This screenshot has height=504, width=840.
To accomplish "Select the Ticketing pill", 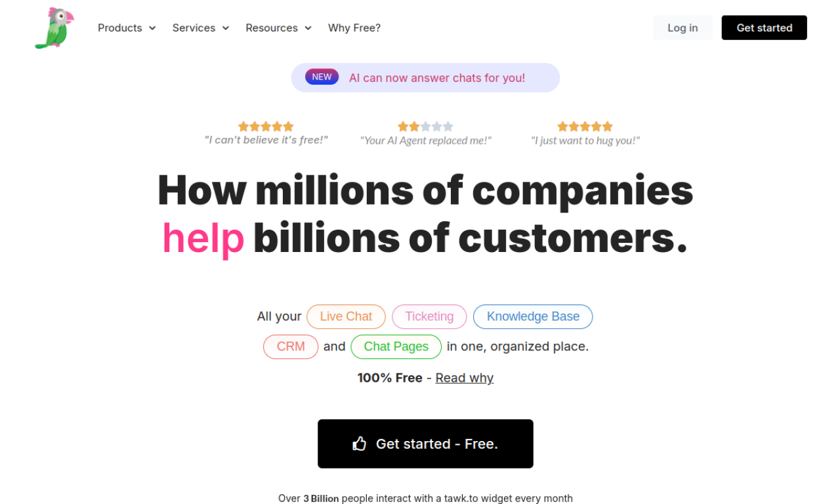I will (x=429, y=316).
